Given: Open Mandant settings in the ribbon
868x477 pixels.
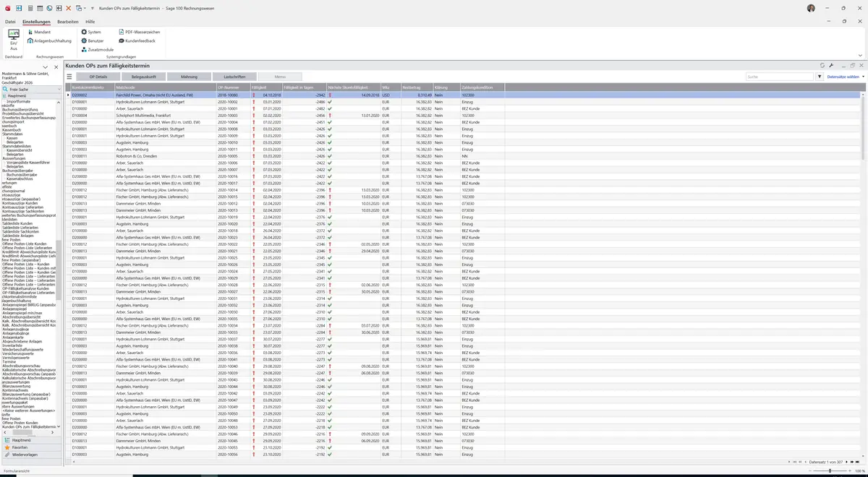Looking at the screenshot, I should click(41, 32).
